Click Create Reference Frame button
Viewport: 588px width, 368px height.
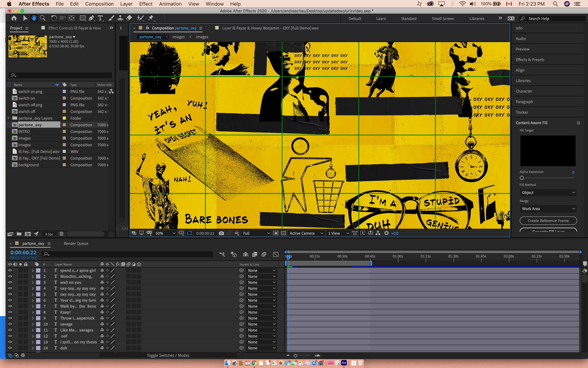tap(548, 220)
